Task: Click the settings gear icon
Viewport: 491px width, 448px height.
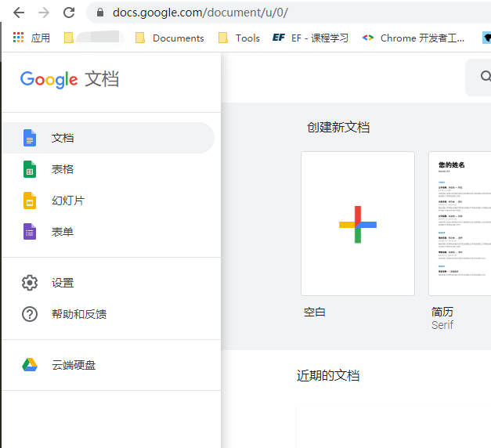Action: coord(30,283)
